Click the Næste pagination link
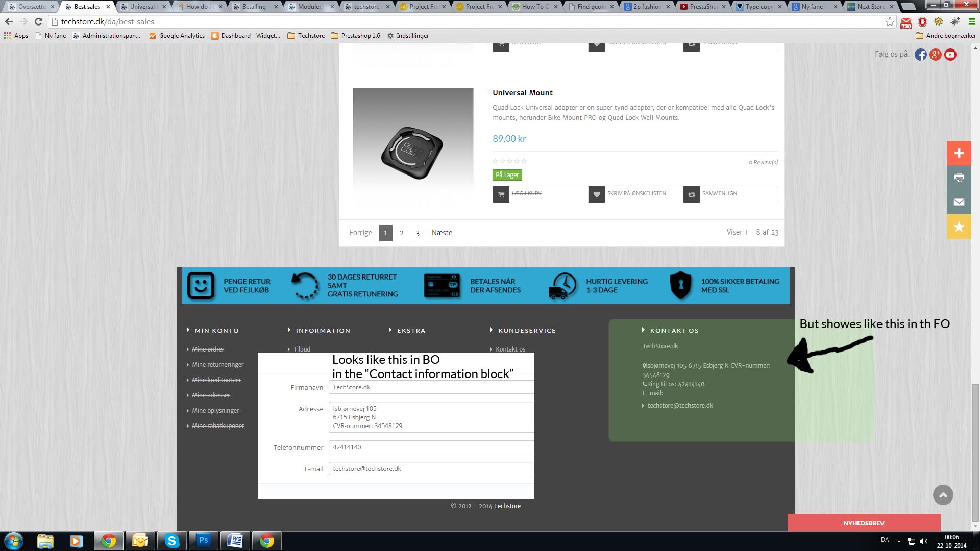980x551 pixels. (442, 233)
